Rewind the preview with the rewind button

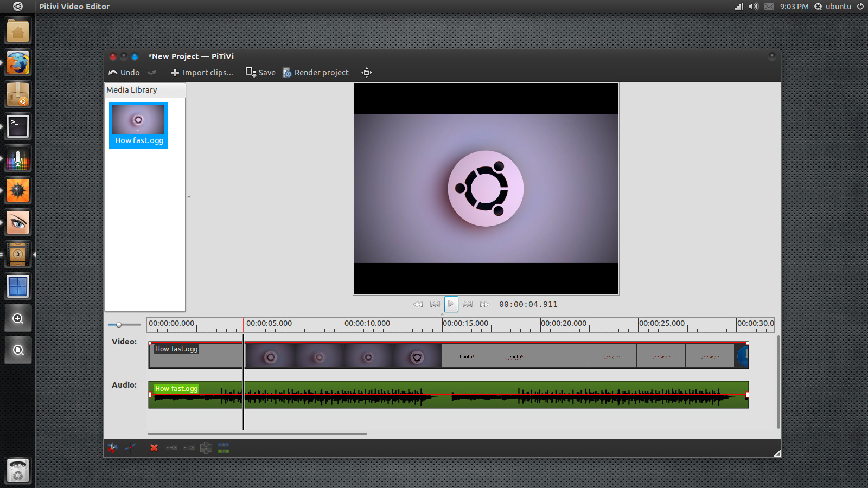(418, 304)
